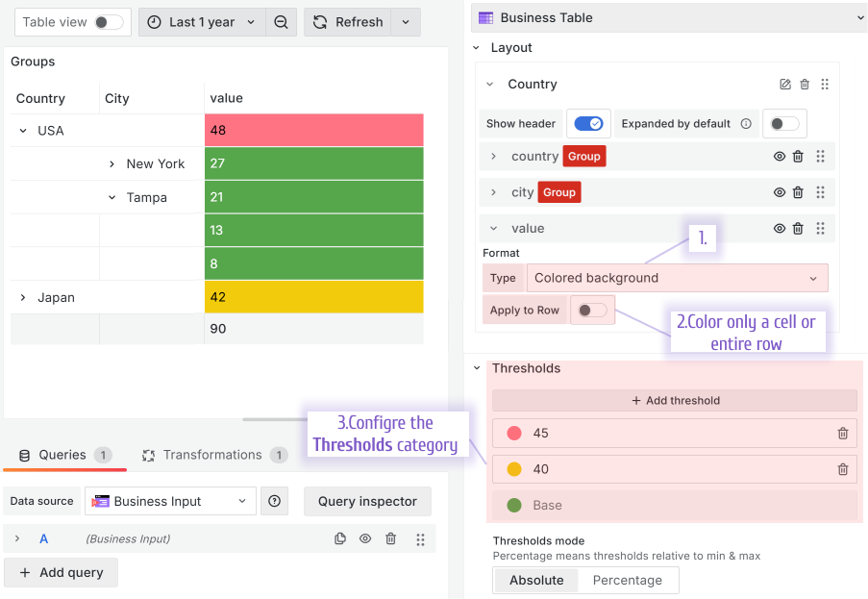Remove the threshold with value 45

click(843, 434)
